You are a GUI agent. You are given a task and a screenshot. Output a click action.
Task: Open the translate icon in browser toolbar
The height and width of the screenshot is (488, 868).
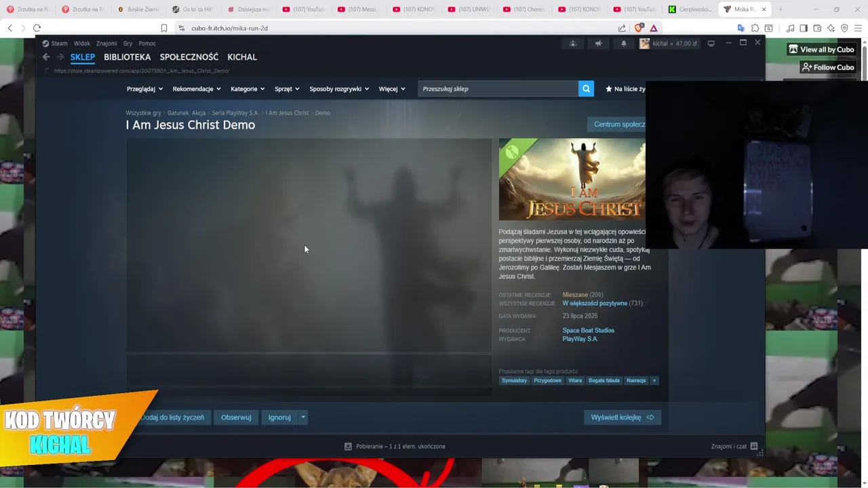tap(741, 28)
